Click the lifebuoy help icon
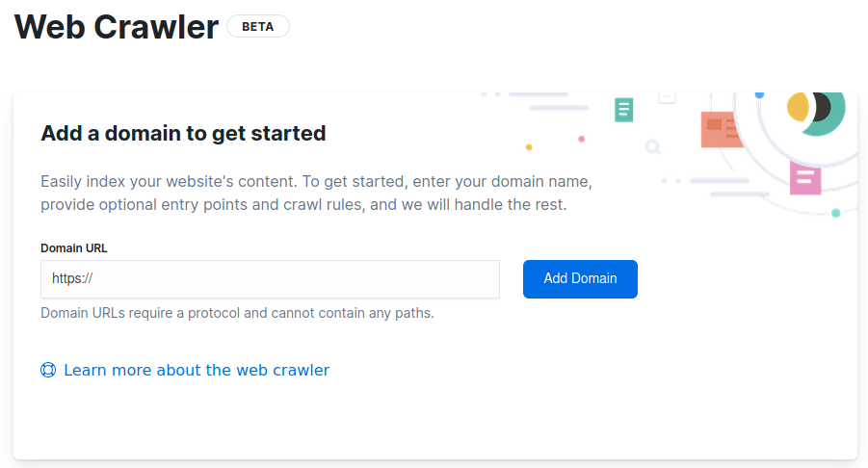Image resolution: width=868 pixels, height=468 pixels. pos(48,370)
